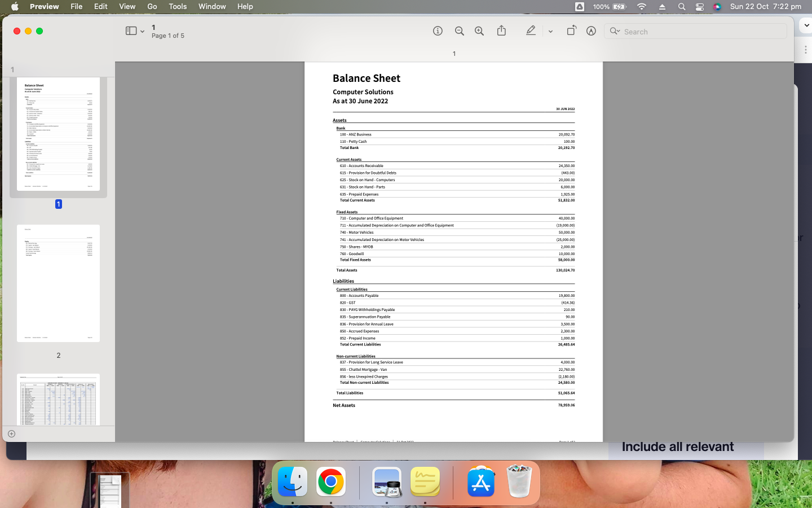Screen dimensions: 812x508
Task: Open Spotlight search from the menu bar
Action: [682, 6]
